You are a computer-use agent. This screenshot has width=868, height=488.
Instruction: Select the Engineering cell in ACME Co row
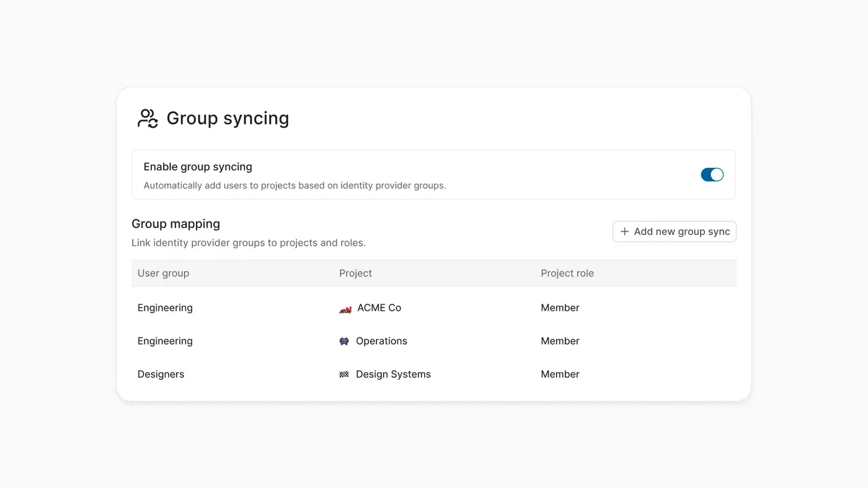click(x=165, y=308)
